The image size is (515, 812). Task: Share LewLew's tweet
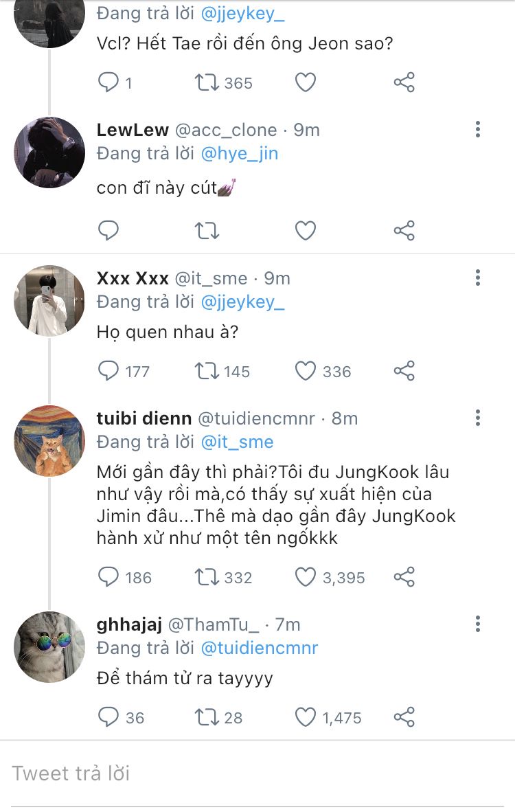coord(404,230)
